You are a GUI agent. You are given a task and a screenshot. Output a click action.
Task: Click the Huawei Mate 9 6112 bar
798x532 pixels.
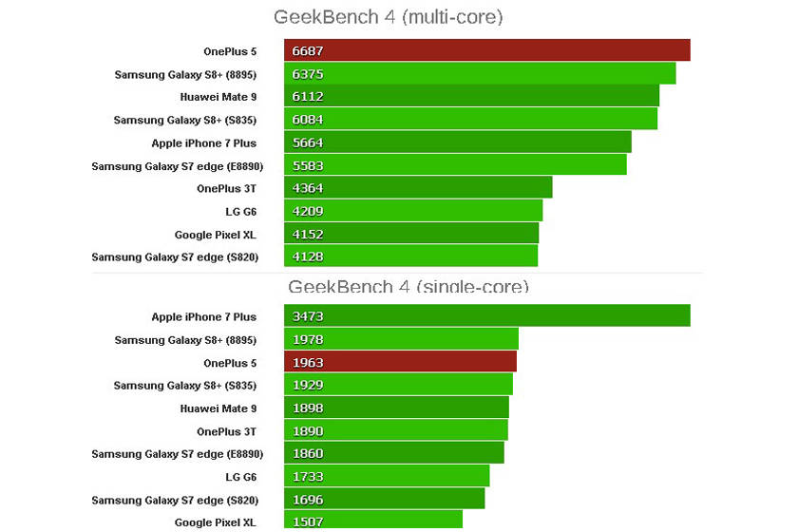click(471, 96)
